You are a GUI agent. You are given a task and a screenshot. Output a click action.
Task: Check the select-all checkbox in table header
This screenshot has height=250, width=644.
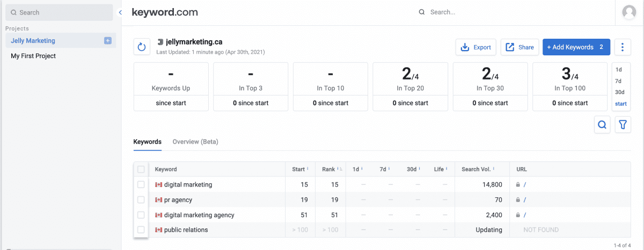[x=141, y=169]
